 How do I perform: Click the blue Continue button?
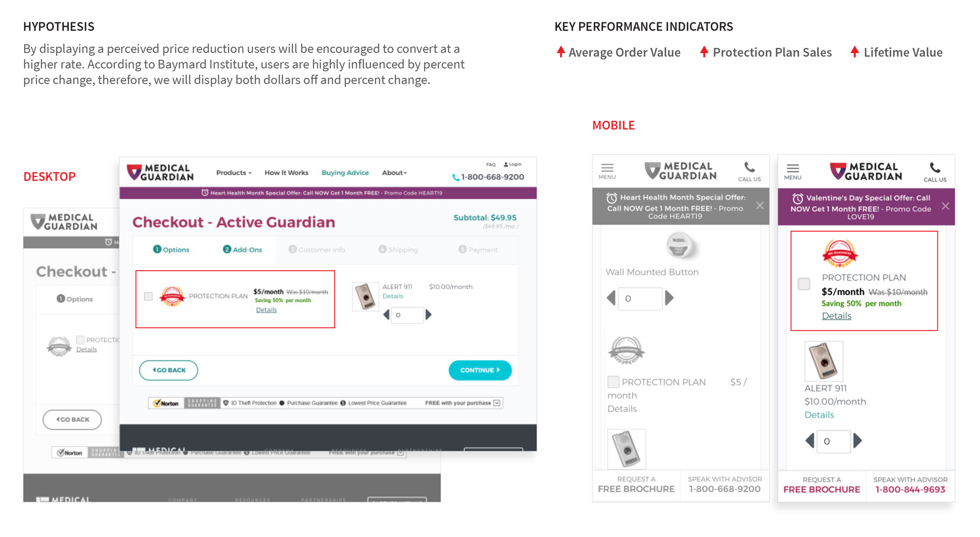(480, 370)
